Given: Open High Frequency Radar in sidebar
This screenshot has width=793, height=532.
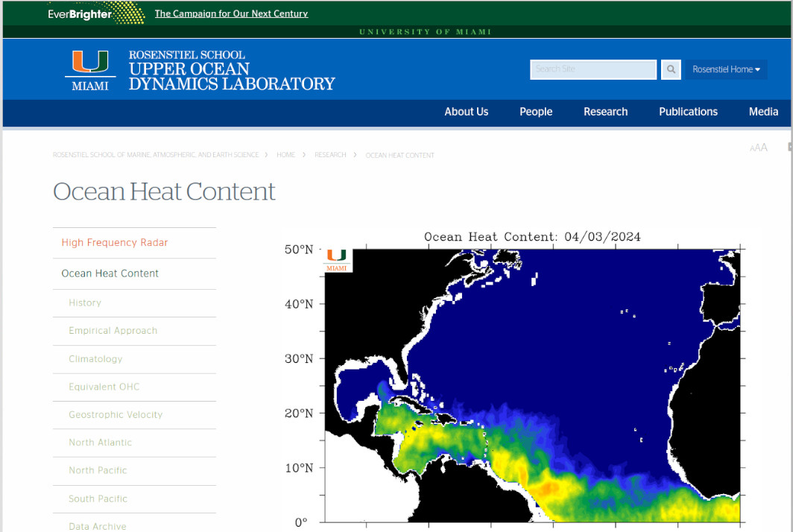Looking at the screenshot, I should pos(115,243).
